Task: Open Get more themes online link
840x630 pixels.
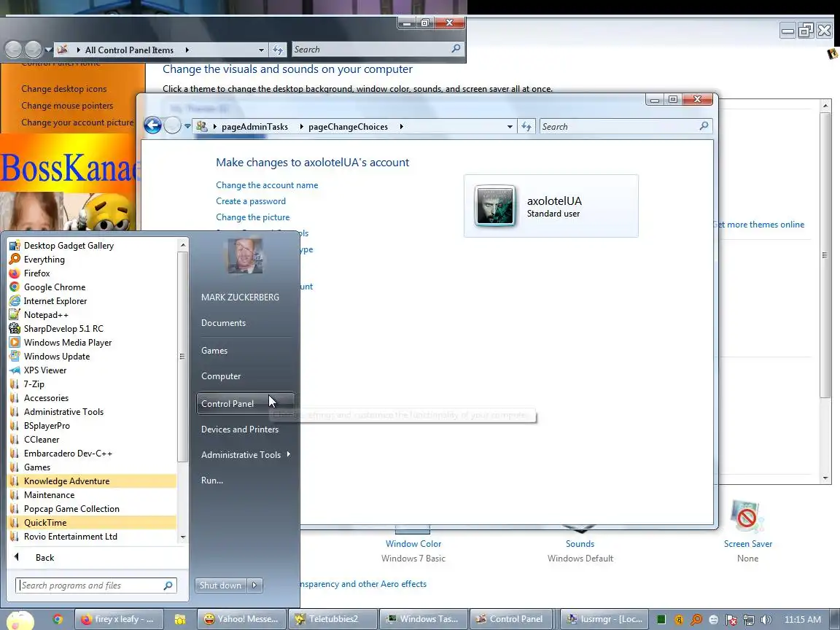Action: (759, 225)
